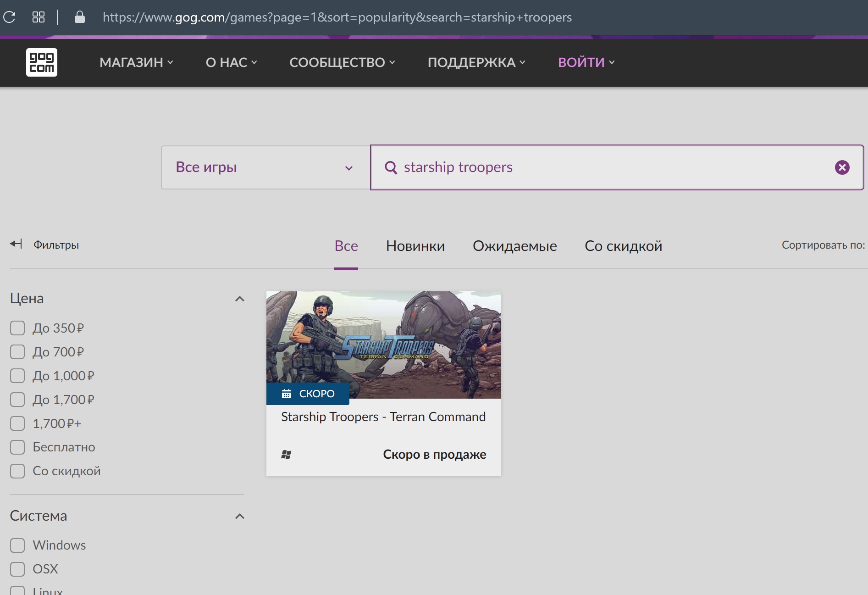
Task: Click the Starship Troopers game cover image
Action: [x=384, y=345]
